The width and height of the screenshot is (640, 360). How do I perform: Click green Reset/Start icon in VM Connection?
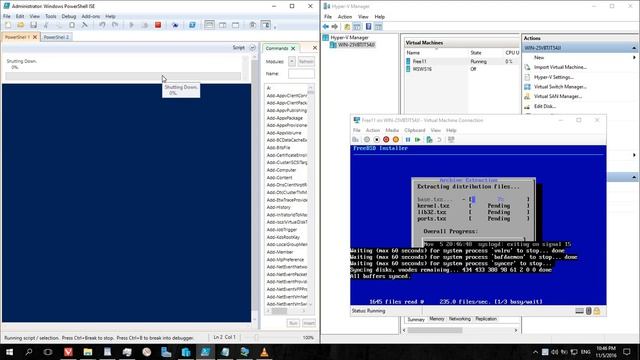[x=417, y=140]
